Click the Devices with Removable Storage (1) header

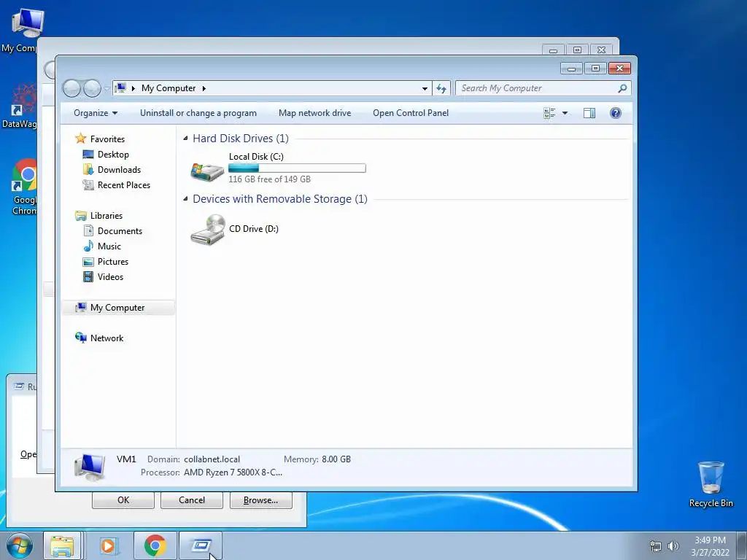click(280, 198)
